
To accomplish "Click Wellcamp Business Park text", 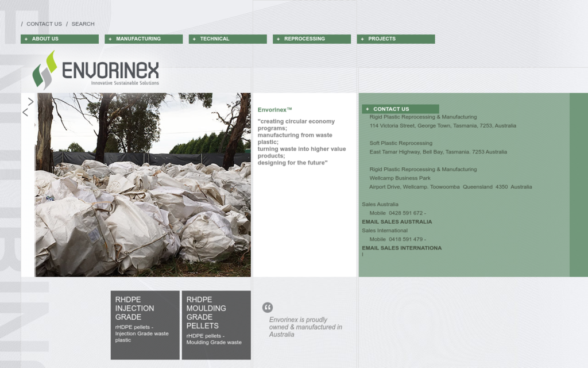I will pyautogui.click(x=400, y=178).
